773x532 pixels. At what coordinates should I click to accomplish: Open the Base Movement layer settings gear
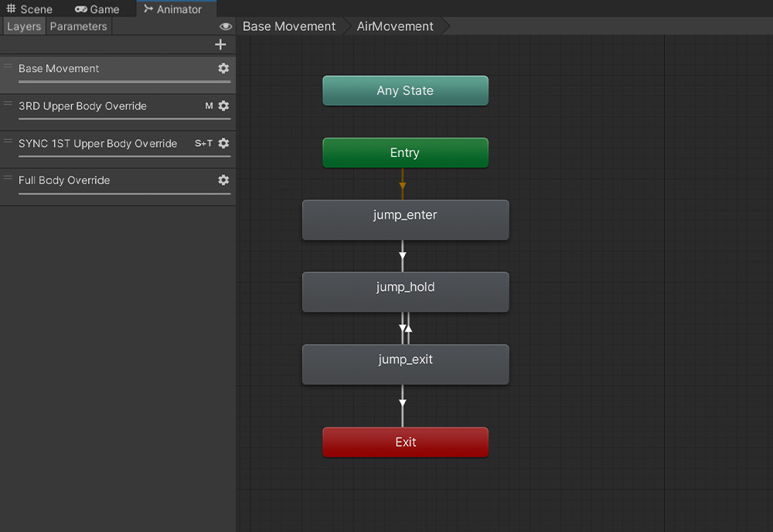point(223,68)
